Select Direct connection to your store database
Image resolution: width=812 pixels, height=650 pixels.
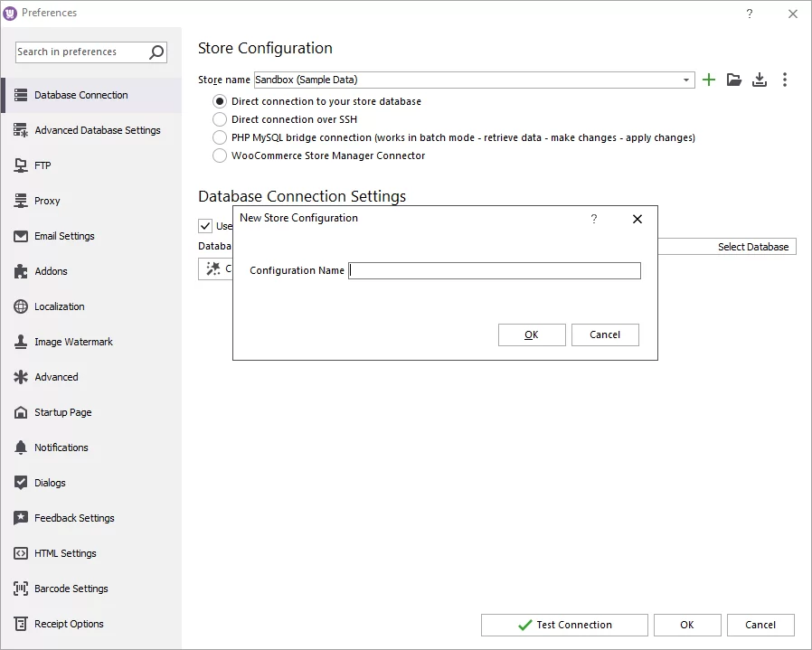coord(219,101)
